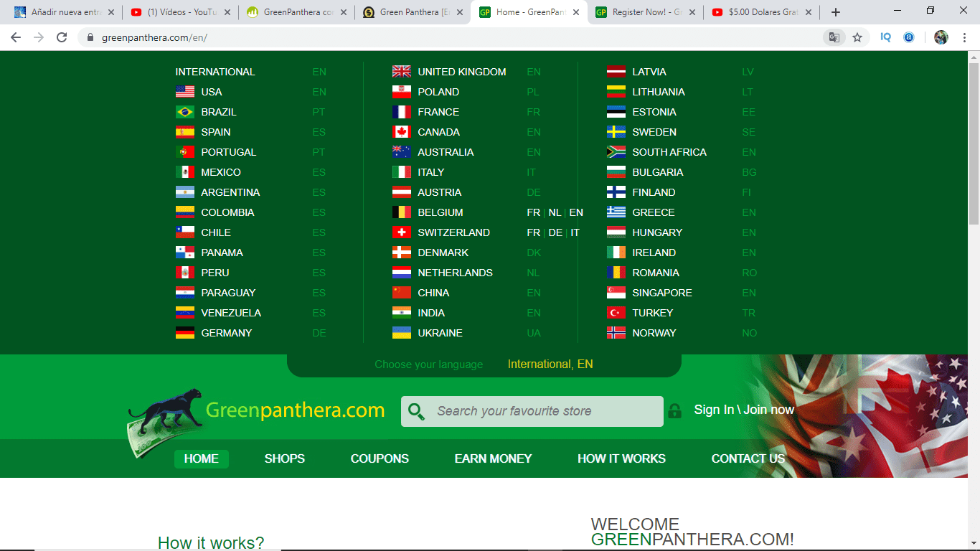
Task: Click the green padlock icon
Action: click(674, 411)
